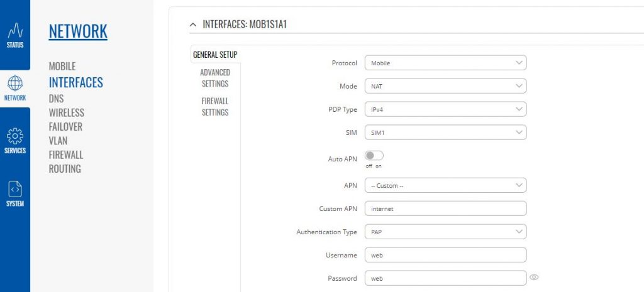The height and width of the screenshot is (292, 644).
Task: Open the Failover menu link
Action: point(65,127)
